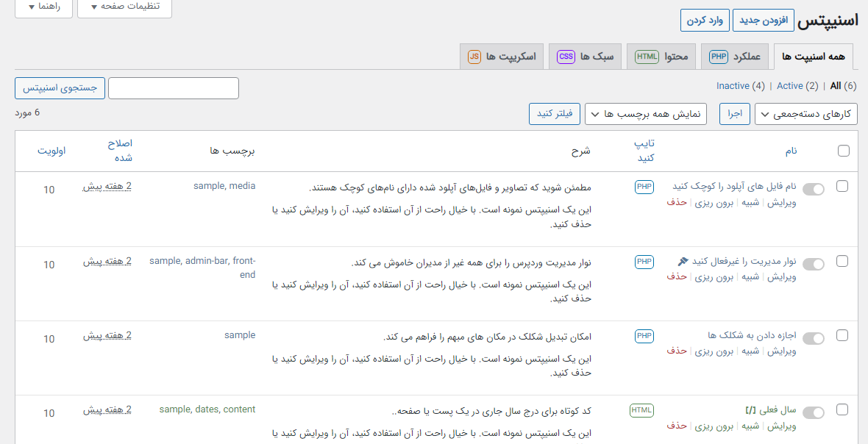Open snippet title نام فایل های آپلود را کوچک کنید
This screenshot has width=868, height=444.
click(735, 186)
